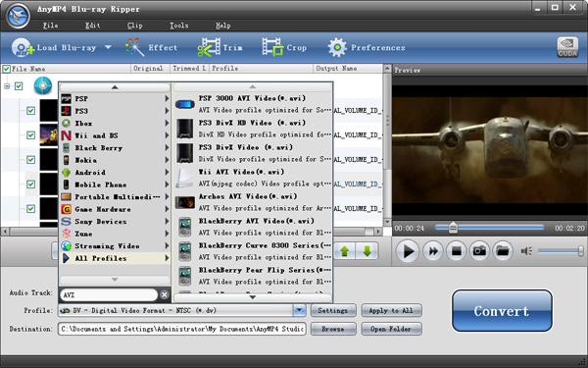Click the Load Blu-ray disc icon
This screenshot has height=368, width=588.
click(23, 48)
